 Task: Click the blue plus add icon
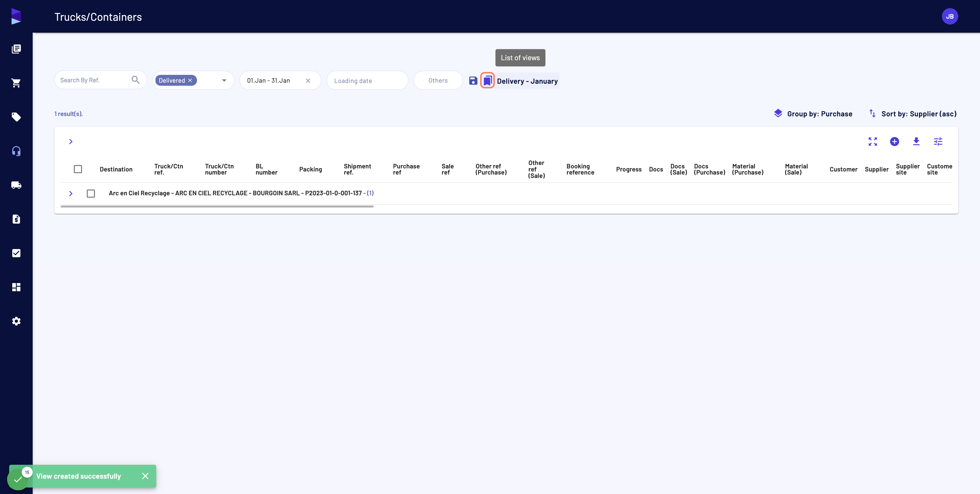point(894,142)
